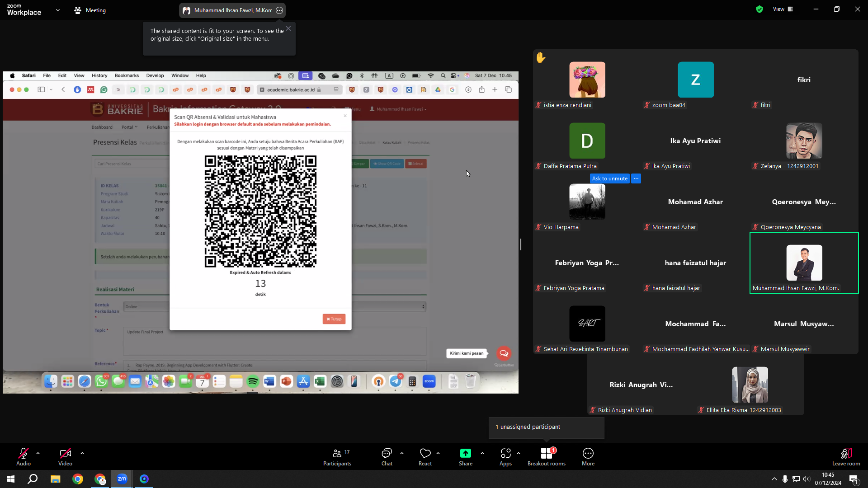Open Safari File menu in shared screen
This screenshot has width=868, height=488.
pyautogui.click(x=47, y=75)
